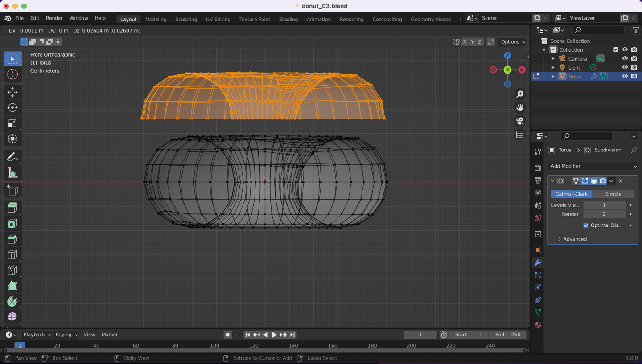Activate the Measure tool
The width and height of the screenshot is (642, 364).
pos(12,173)
